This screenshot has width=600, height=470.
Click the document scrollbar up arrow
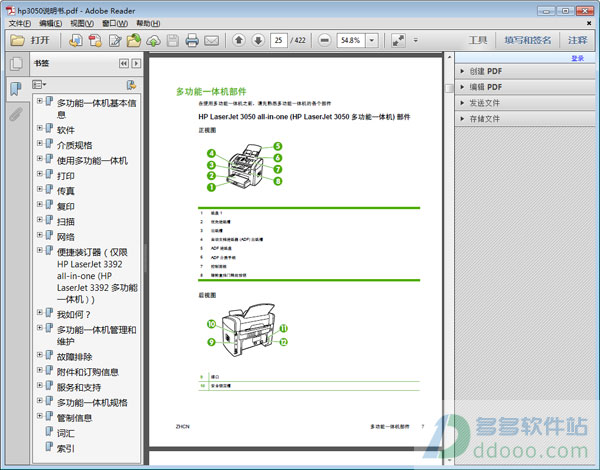[449, 58]
